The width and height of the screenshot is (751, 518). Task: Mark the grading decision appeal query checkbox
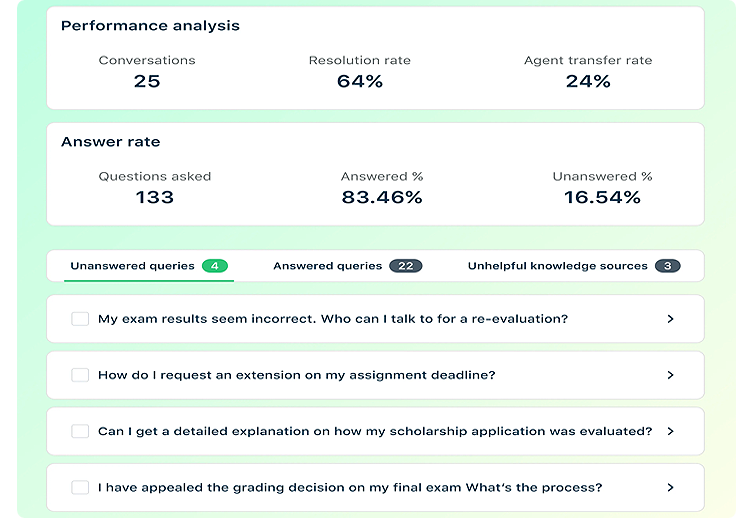80,487
